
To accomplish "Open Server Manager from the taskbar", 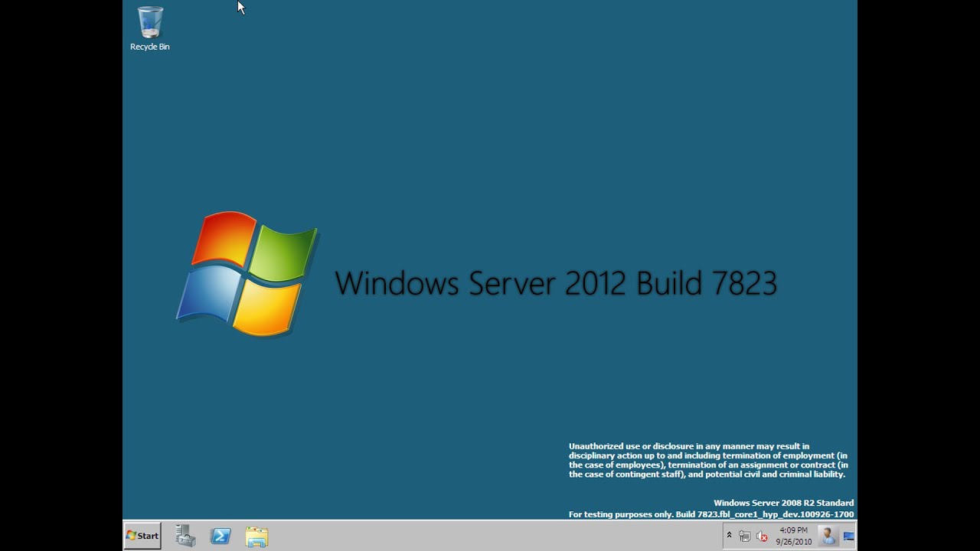I will click(185, 536).
